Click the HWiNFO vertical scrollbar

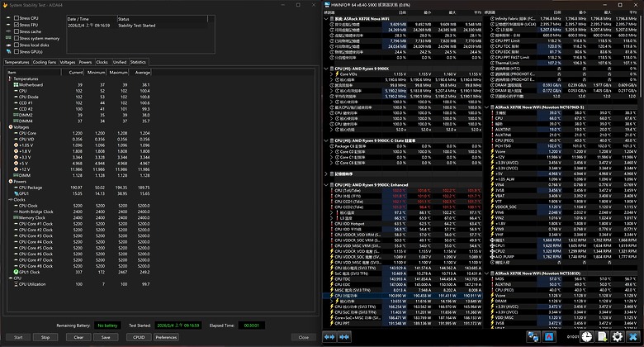[642, 57]
